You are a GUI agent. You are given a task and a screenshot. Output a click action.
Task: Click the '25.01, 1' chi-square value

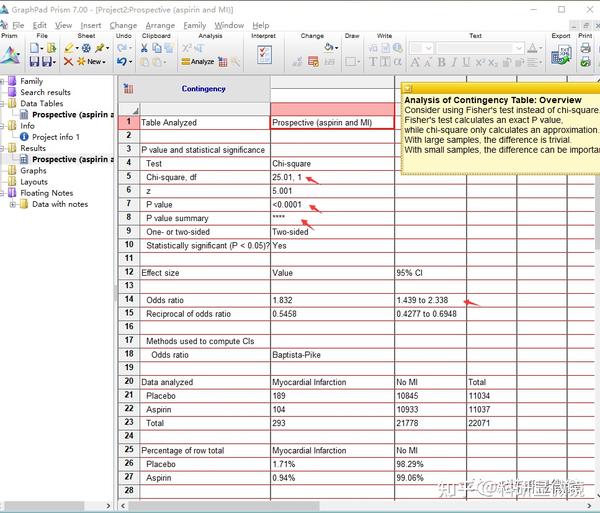pyautogui.click(x=287, y=177)
